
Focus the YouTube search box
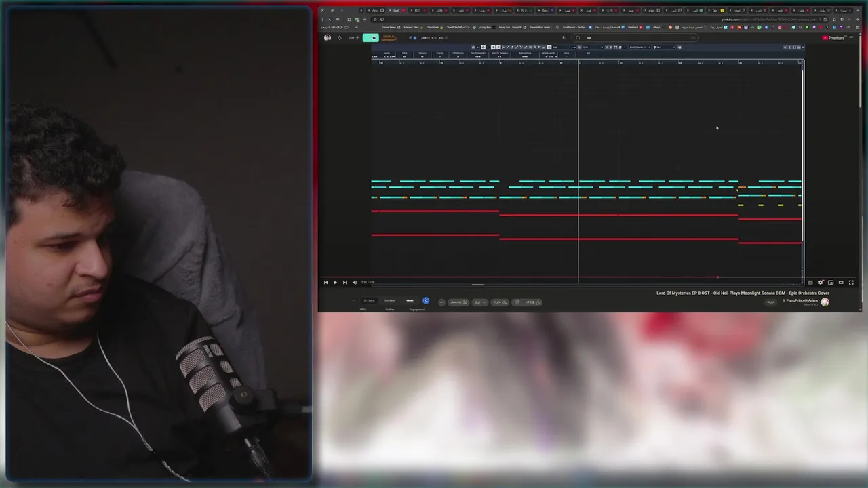(641, 38)
